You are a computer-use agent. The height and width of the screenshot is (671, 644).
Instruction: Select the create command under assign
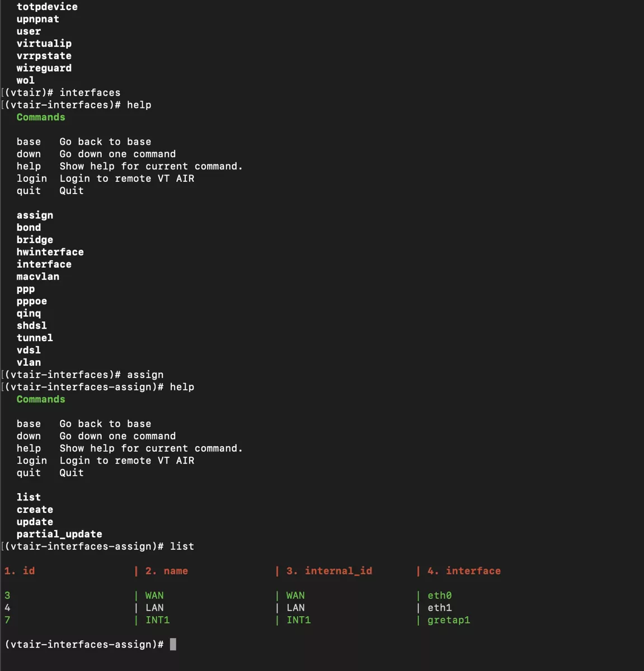pos(35,509)
